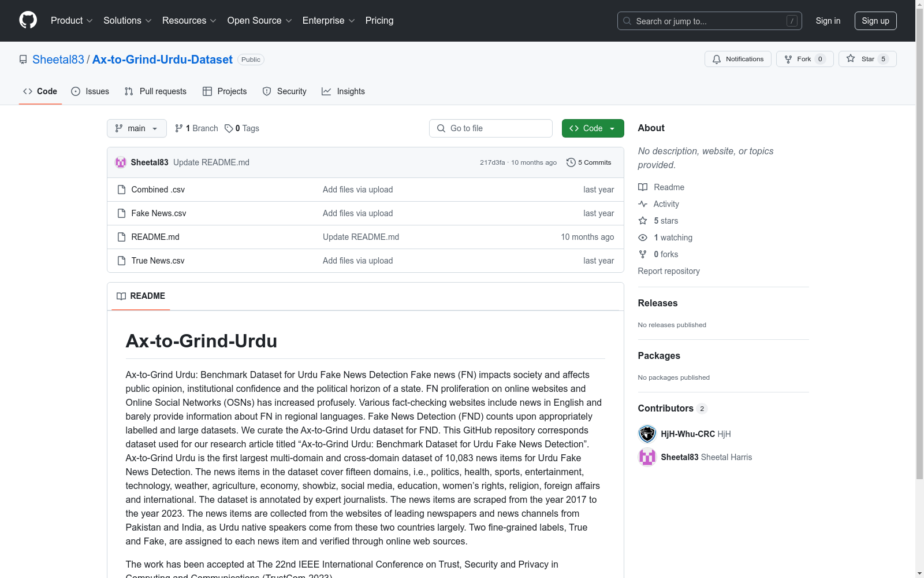The width and height of the screenshot is (924, 578).
Task: Click the star icon beside 5 stars
Action: [643, 221]
